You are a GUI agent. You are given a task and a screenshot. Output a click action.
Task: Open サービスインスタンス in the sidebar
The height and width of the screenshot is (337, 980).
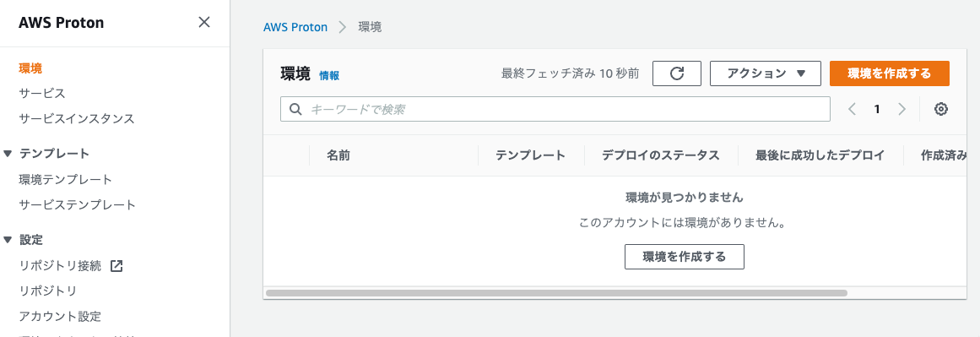click(x=77, y=118)
